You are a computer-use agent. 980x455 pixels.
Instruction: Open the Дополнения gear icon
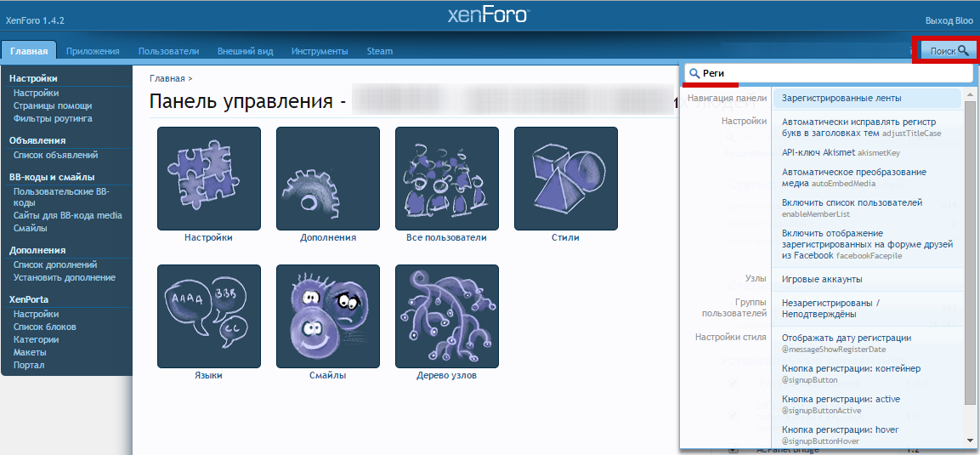[x=328, y=178]
